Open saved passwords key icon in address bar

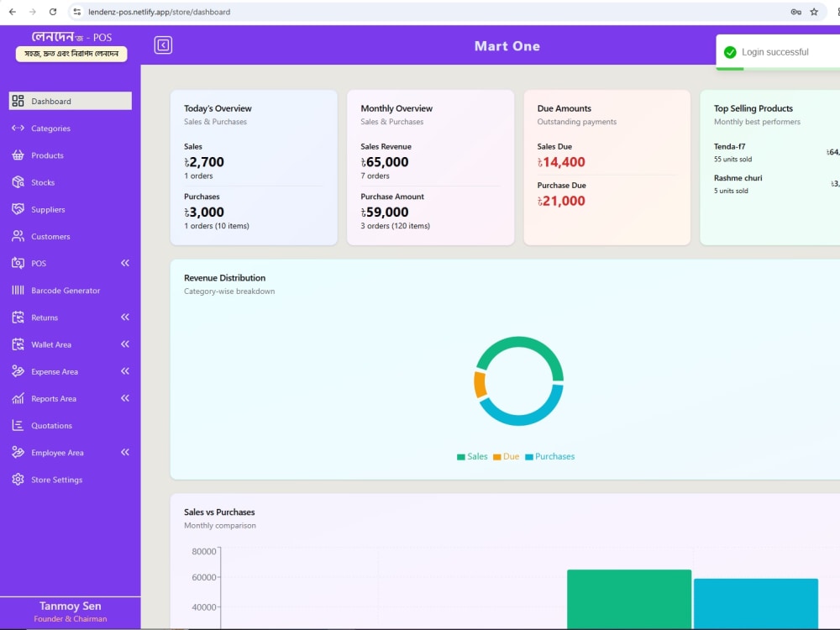795,12
